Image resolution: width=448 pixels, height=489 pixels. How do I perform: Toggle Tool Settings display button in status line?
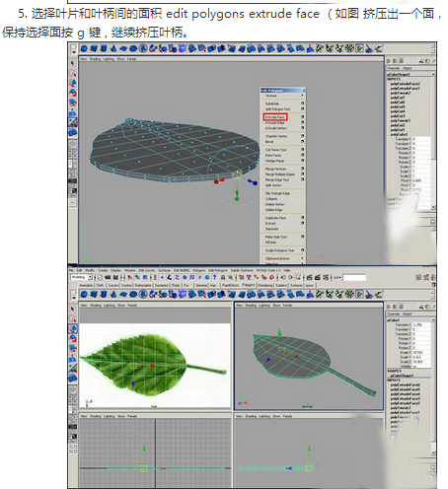(426, 277)
